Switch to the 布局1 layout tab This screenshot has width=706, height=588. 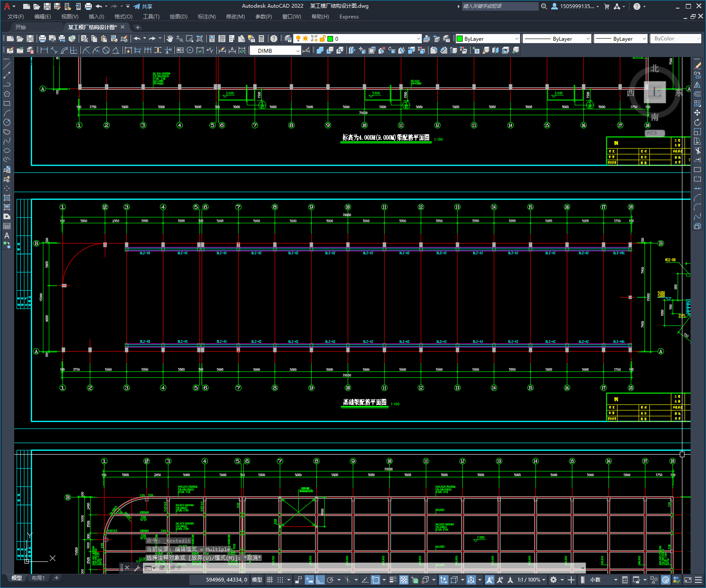coord(38,578)
